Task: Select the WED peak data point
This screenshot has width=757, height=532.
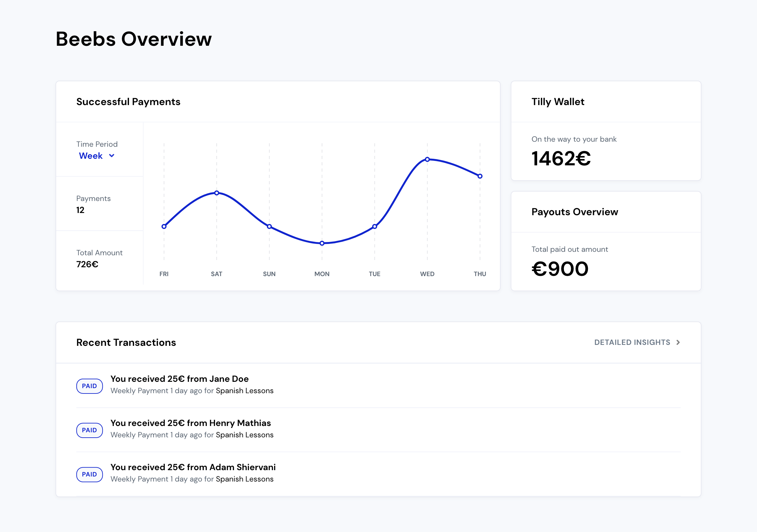Action: point(427,159)
